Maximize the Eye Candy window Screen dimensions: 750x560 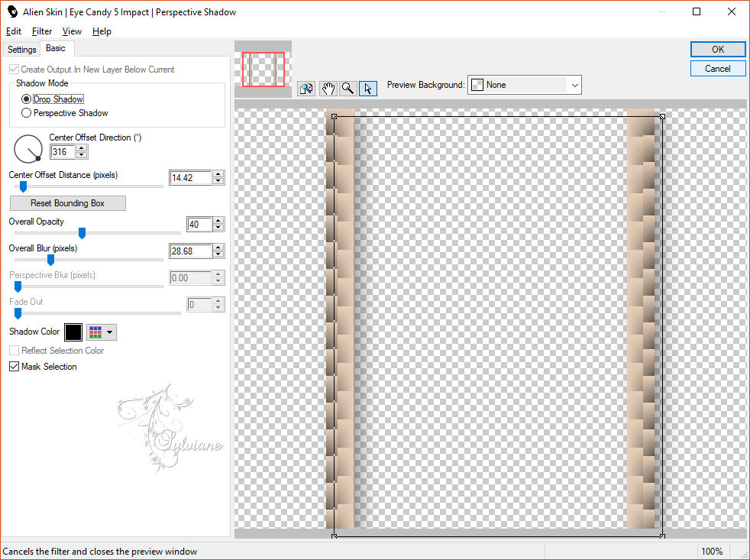point(697,11)
